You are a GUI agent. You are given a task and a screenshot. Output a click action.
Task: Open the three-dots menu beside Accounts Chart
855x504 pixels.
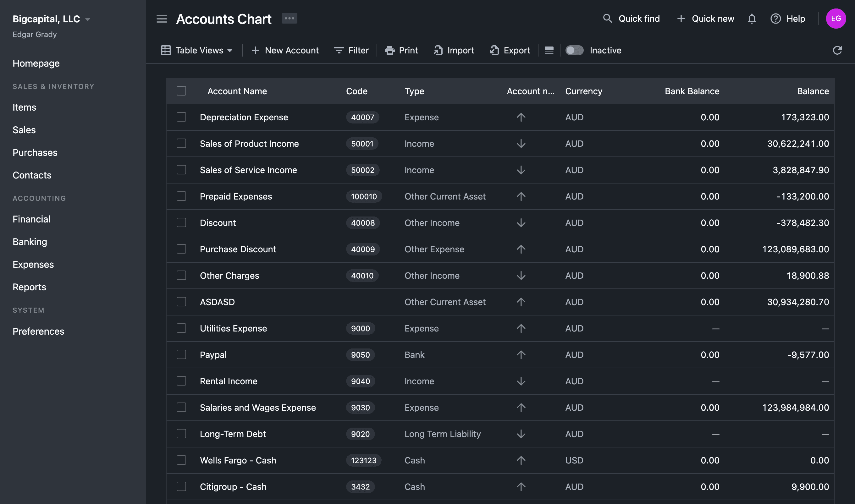pyautogui.click(x=289, y=18)
